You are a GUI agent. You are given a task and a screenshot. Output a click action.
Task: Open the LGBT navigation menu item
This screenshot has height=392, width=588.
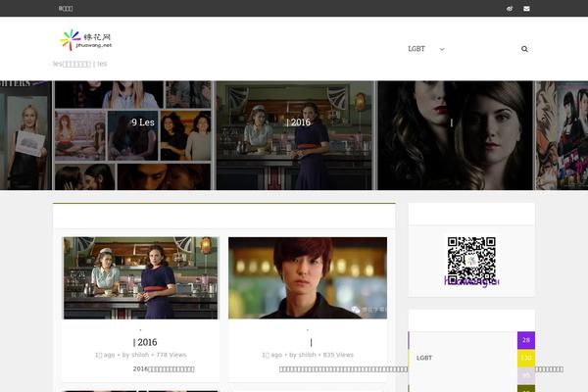pos(416,49)
